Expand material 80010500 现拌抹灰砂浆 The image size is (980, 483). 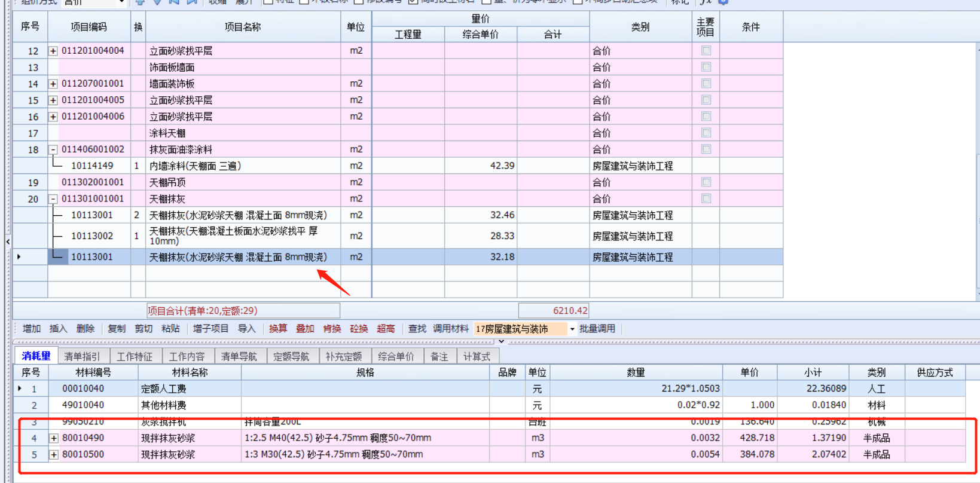pos(54,455)
